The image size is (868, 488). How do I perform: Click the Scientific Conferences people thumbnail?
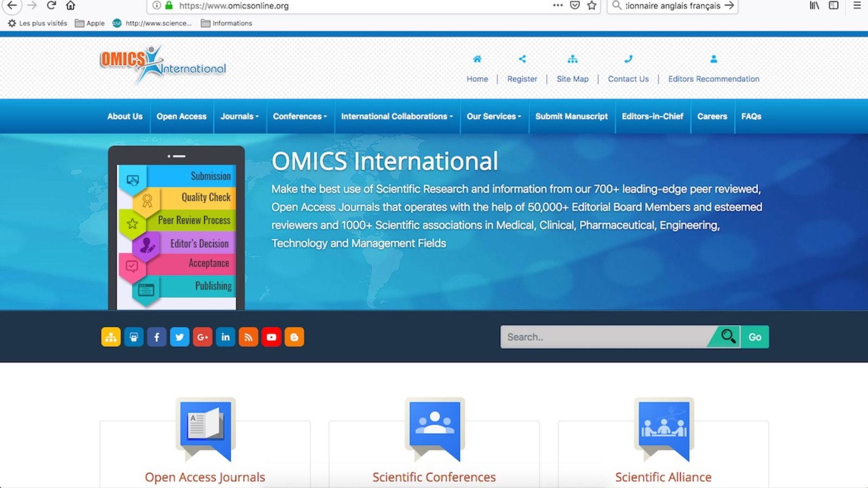pos(435,430)
